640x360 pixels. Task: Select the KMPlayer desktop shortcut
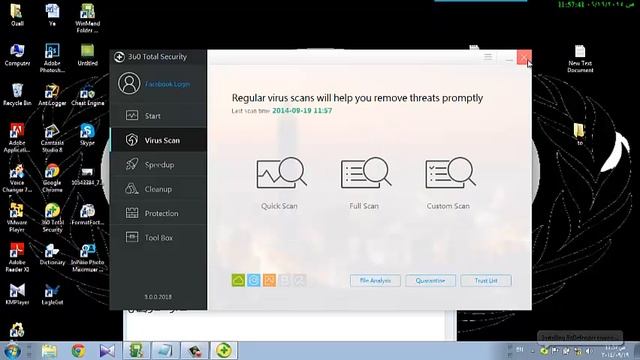click(x=17, y=294)
